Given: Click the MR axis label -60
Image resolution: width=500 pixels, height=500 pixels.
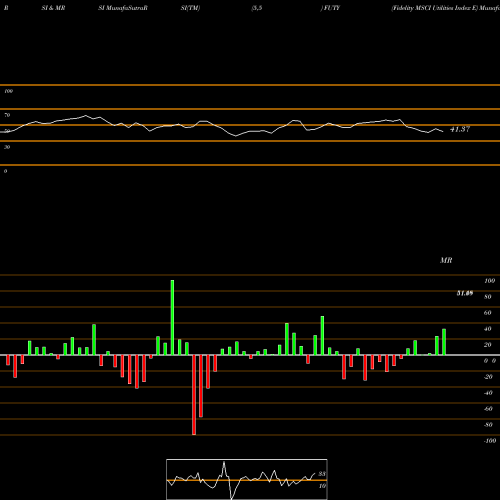Looking at the screenshot, I should coord(488,409).
